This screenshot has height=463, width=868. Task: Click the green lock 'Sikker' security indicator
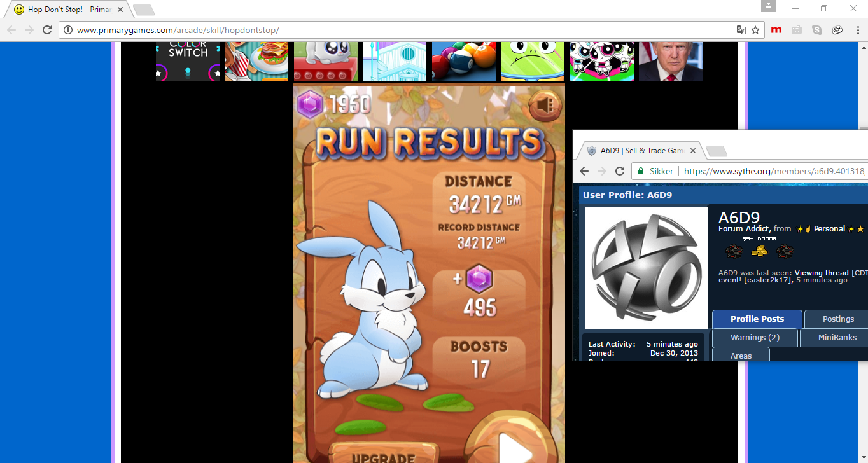click(x=656, y=171)
